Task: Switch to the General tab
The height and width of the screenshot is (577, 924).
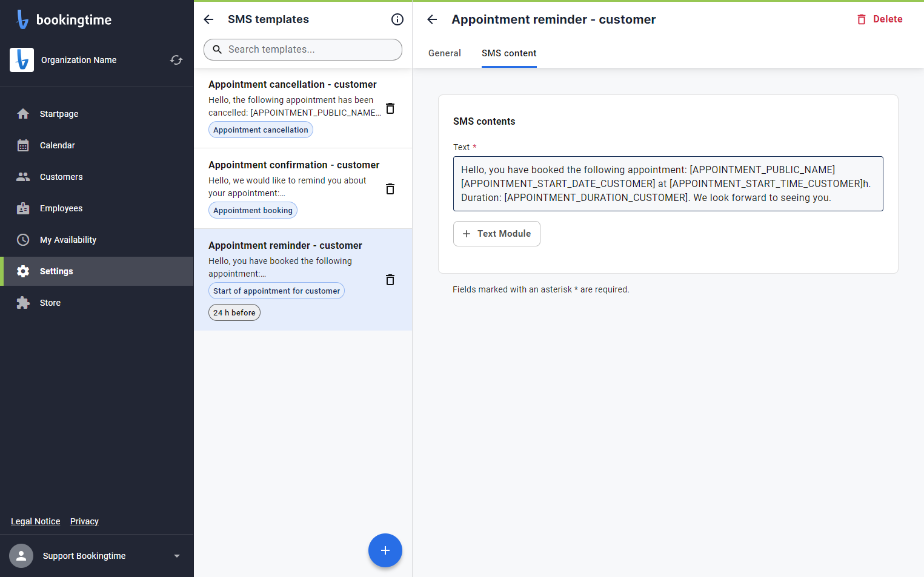Action: (445, 53)
